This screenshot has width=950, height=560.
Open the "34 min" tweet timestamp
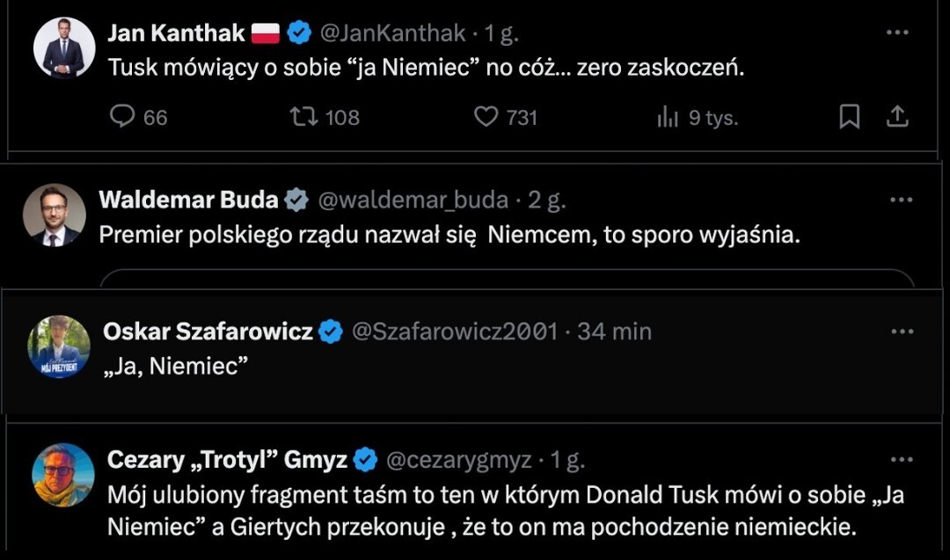coord(614,331)
